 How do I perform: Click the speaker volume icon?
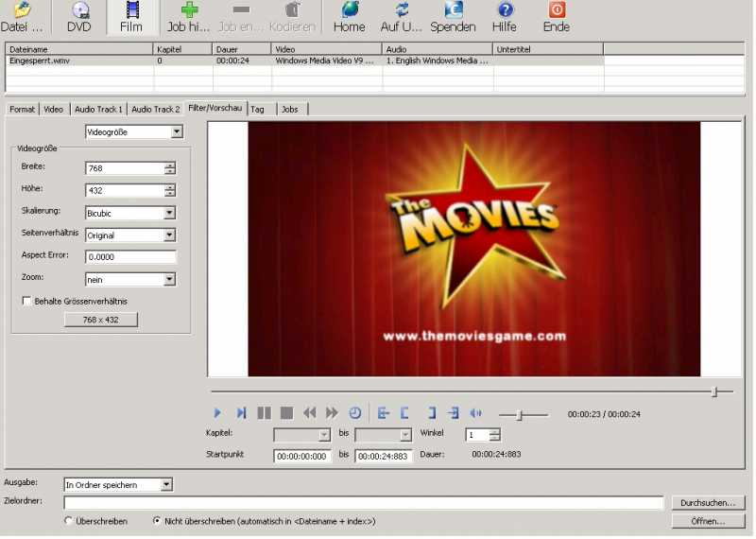pyautogui.click(x=475, y=413)
